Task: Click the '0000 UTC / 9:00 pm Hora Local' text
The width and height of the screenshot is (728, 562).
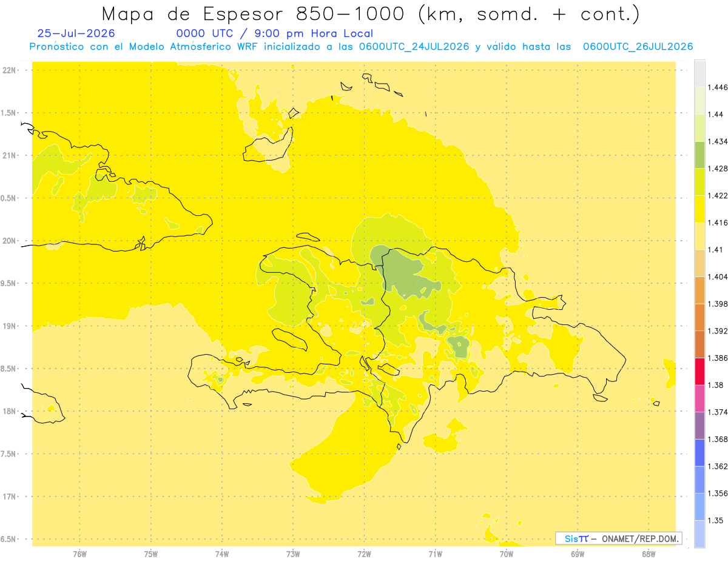Action: pos(275,33)
